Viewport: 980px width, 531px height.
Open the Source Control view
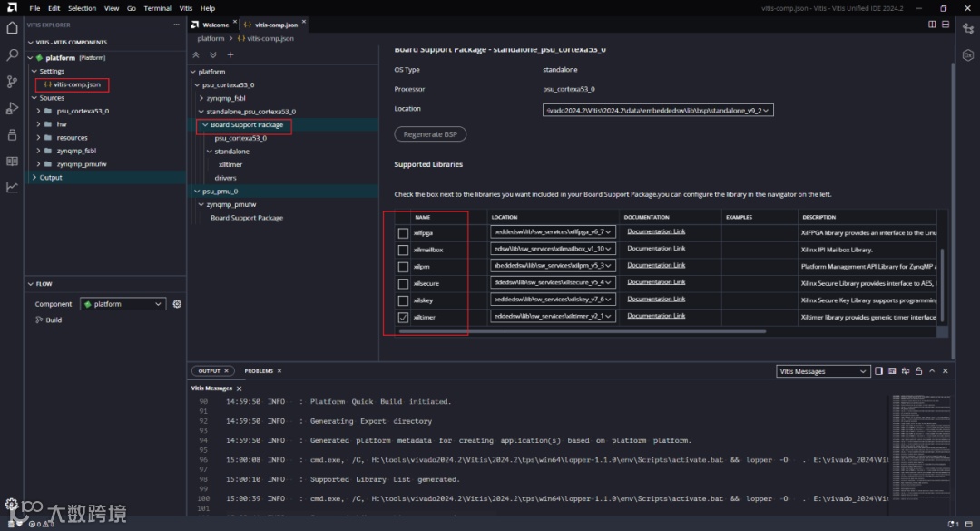(x=12, y=82)
